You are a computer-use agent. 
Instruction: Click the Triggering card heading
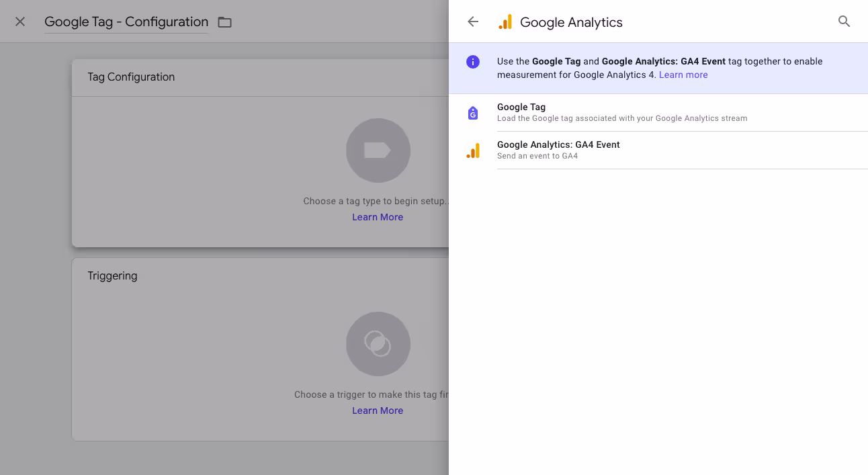(x=112, y=276)
